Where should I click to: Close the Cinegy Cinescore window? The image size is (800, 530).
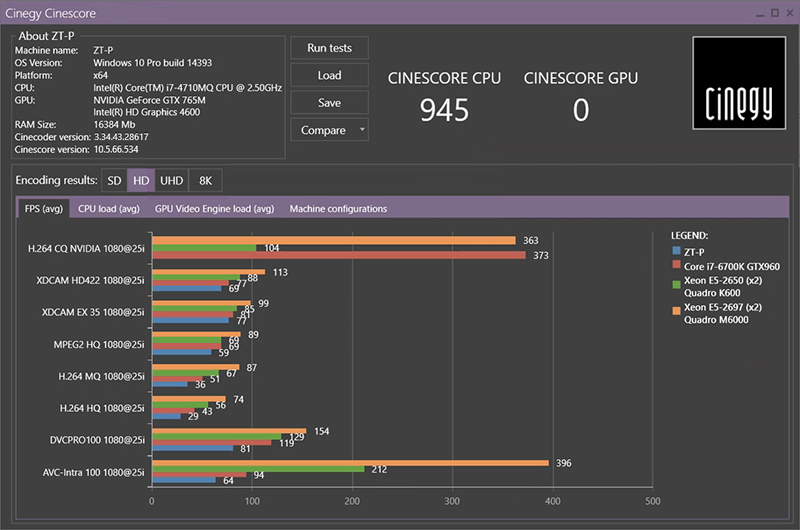pos(790,13)
